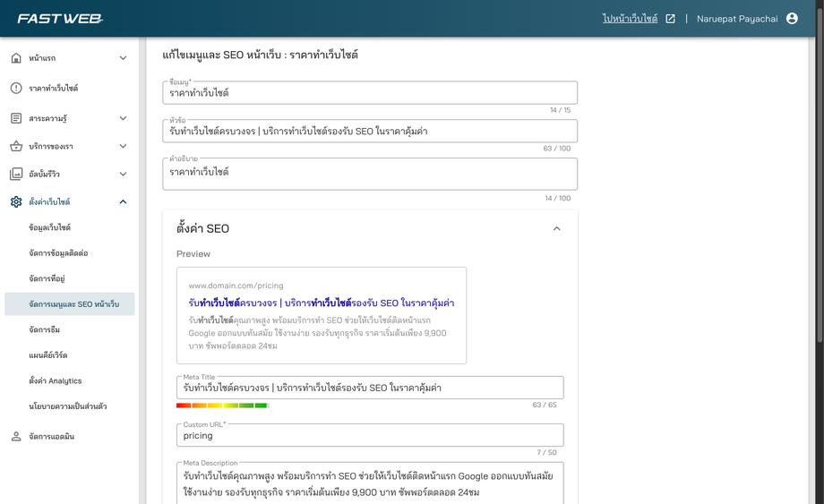This screenshot has width=824, height=504.
Task: Click the FASTWEB logo
Action: (60, 19)
